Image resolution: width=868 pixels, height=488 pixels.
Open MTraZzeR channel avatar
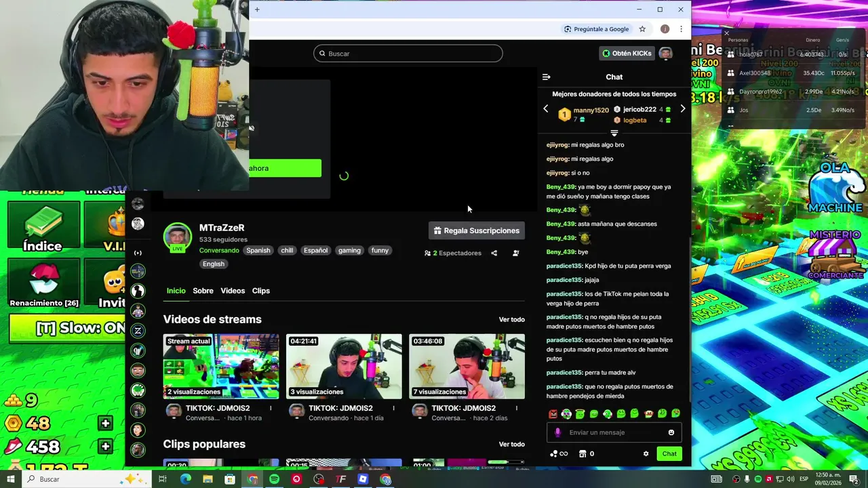178,237
